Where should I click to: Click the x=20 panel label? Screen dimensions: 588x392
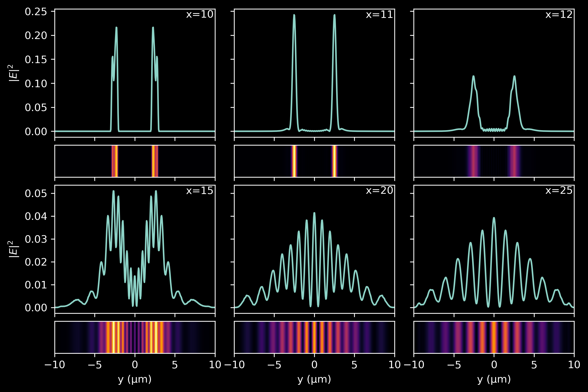tap(379, 191)
